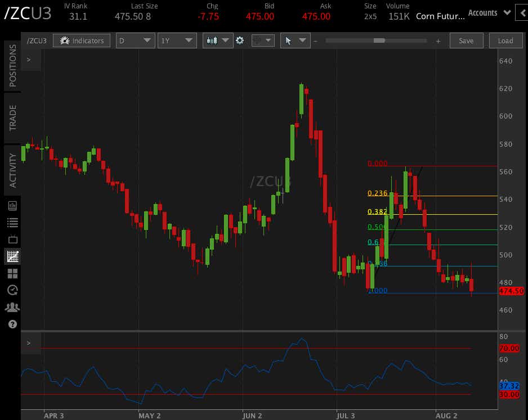The image size is (528, 420).
Task: Click the red Bid price 475.00
Action: [x=260, y=16]
